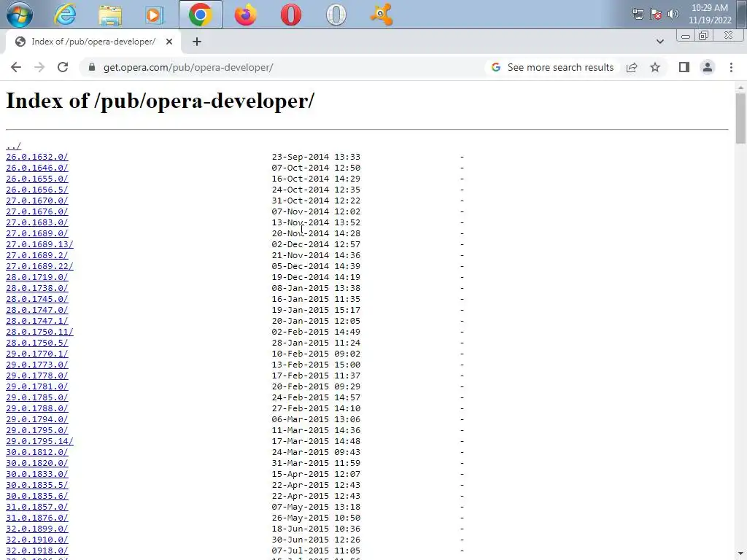This screenshot has width=747, height=560.
Task: Click the date 02-Dec-2014 12:57
Action: (316, 244)
